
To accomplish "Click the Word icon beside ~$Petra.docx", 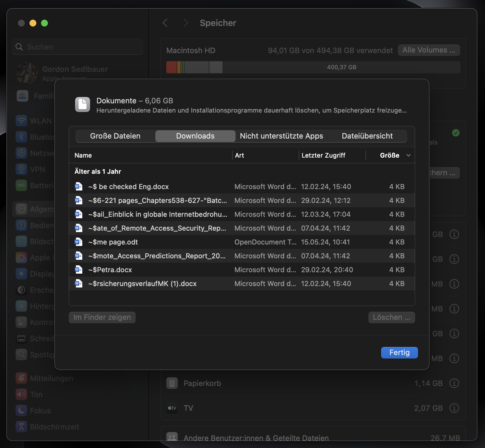I will pos(78,269).
